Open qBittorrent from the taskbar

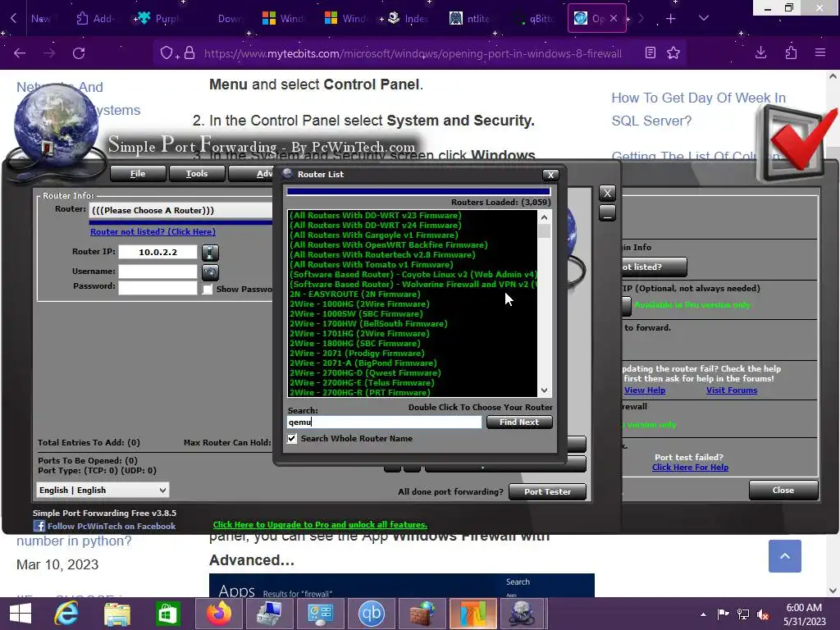pos(372,614)
